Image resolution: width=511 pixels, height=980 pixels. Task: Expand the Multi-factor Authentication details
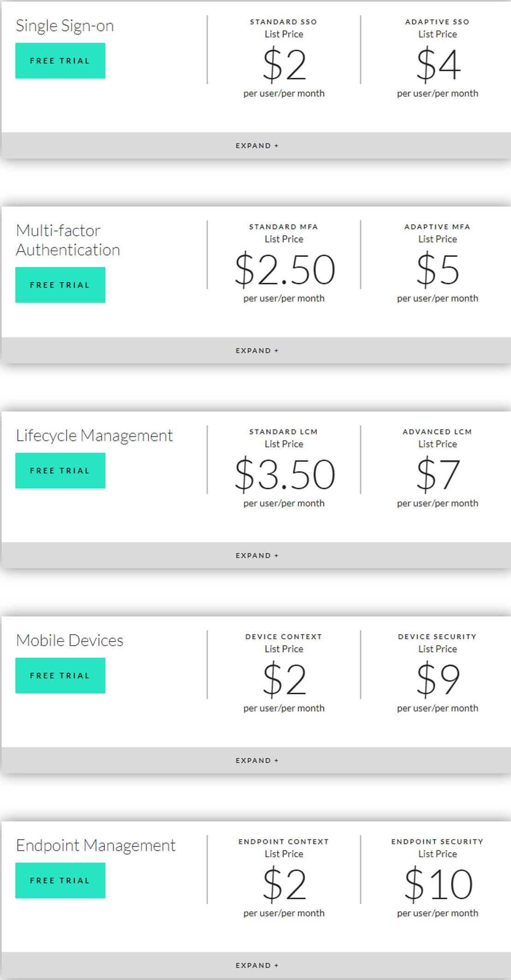coord(256,350)
